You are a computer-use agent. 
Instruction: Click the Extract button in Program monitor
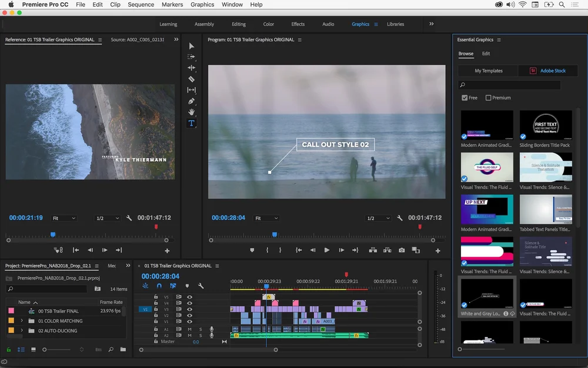coord(387,250)
